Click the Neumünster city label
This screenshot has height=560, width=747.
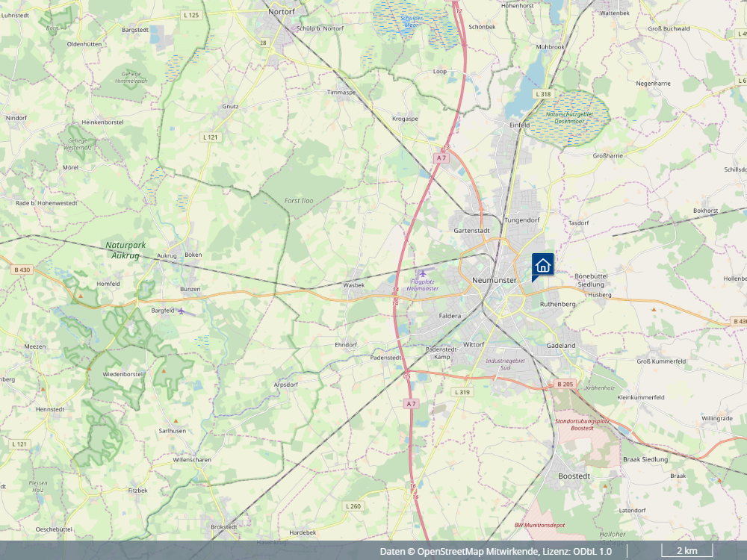click(x=495, y=279)
